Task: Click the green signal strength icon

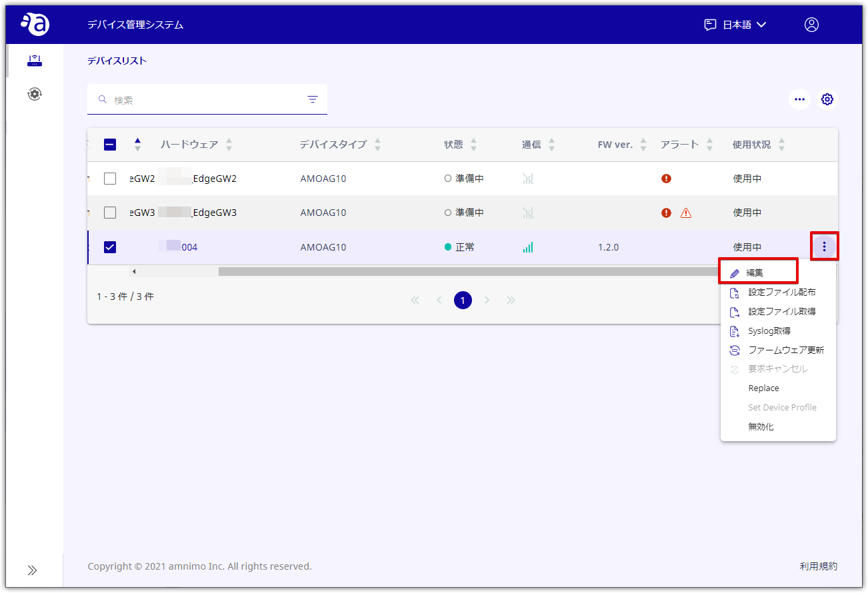Action: coord(528,247)
